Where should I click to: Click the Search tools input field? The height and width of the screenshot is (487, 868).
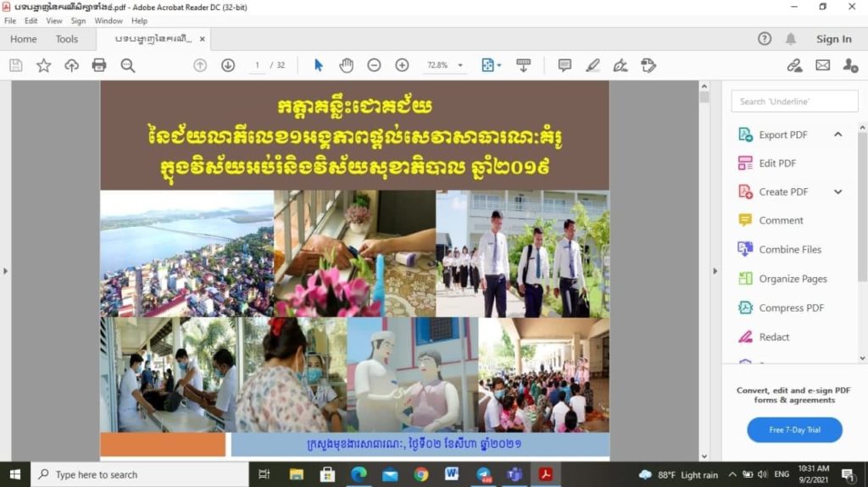pyautogui.click(x=794, y=102)
